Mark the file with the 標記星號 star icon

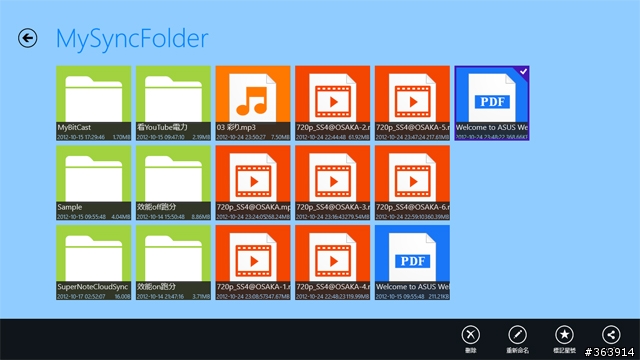[564, 335]
